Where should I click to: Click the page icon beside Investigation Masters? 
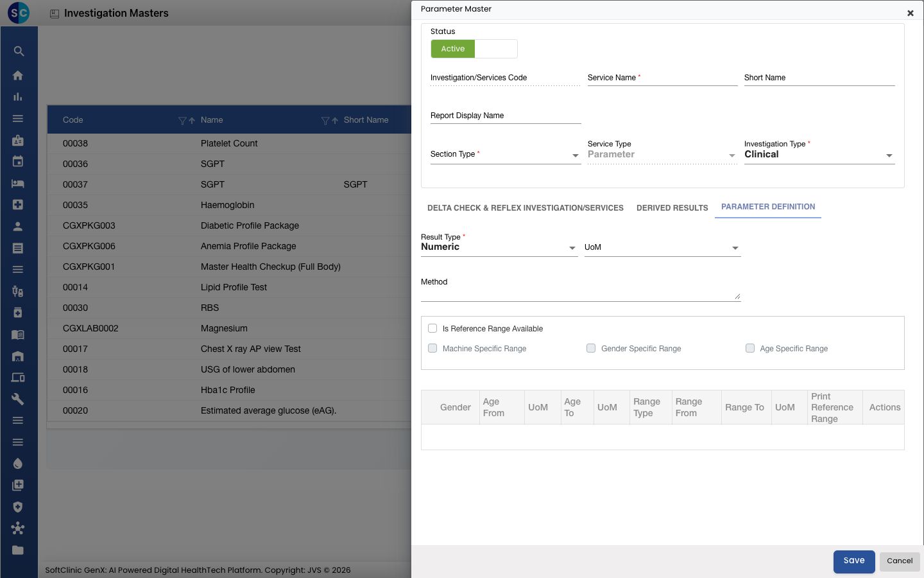55,13
